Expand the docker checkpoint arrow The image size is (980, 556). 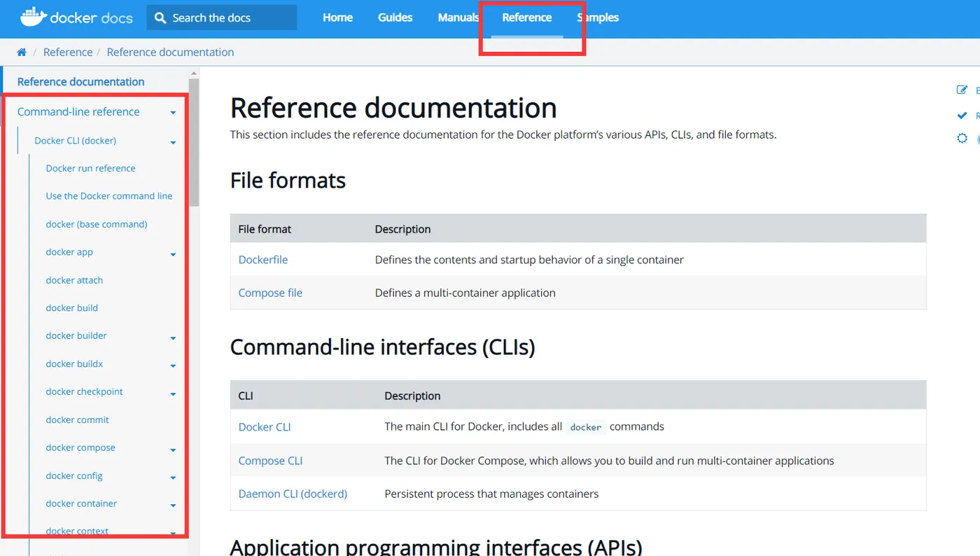tap(173, 394)
